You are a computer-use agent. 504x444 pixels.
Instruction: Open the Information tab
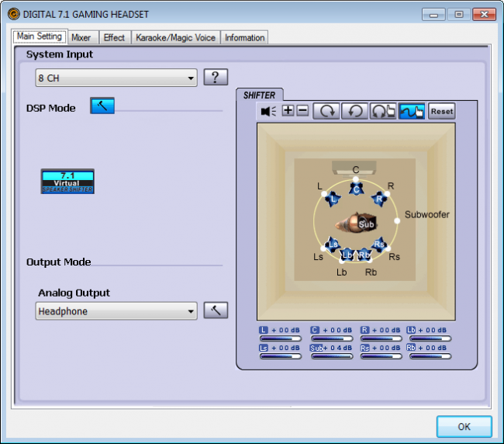pyautogui.click(x=244, y=37)
